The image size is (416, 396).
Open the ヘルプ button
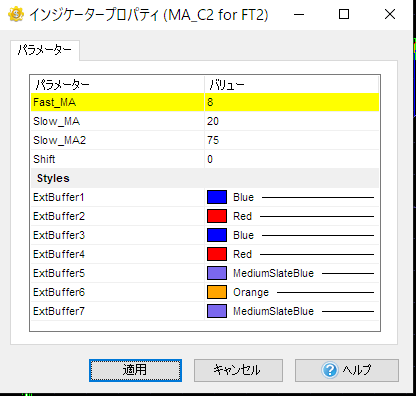click(x=347, y=370)
